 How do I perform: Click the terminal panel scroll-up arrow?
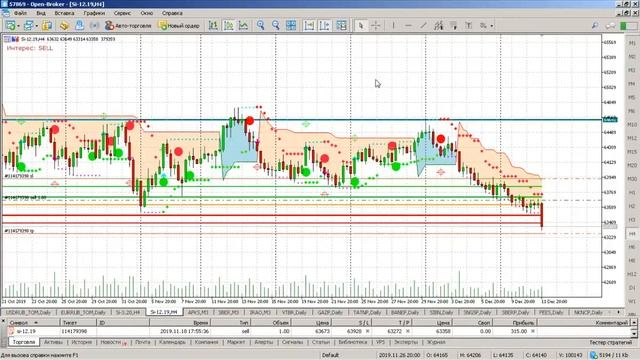(x=634, y=322)
